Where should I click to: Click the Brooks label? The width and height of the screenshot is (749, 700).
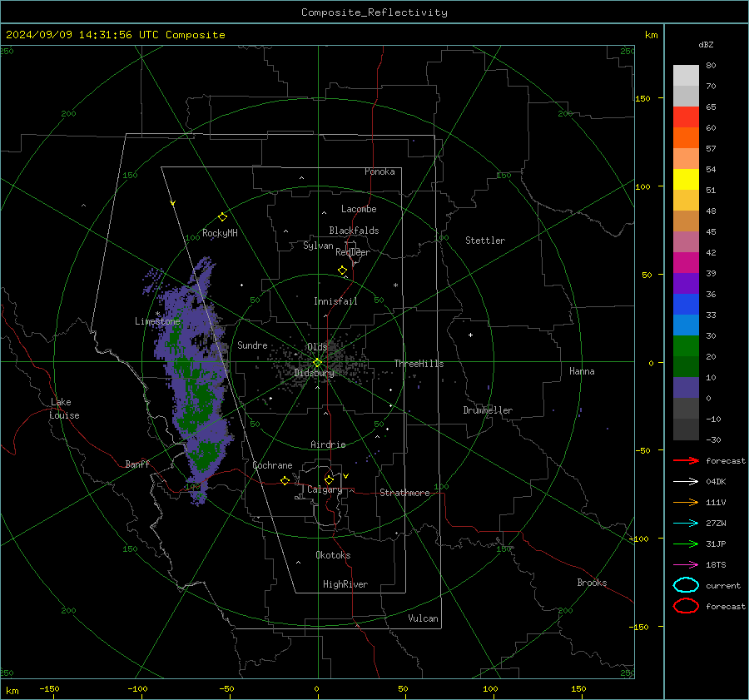(x=592, y=583)
